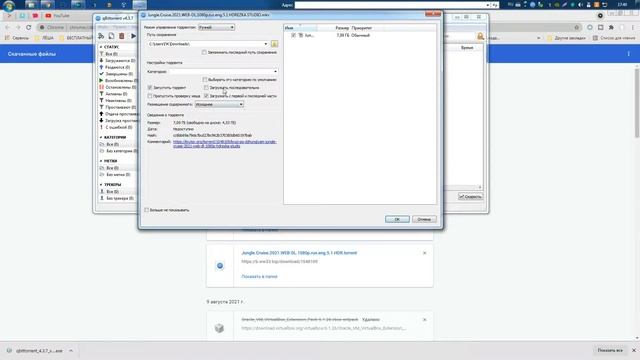Collapse the Categories section in sidebar
This screenshot has height=360, width=640.
tap(101, 138)
